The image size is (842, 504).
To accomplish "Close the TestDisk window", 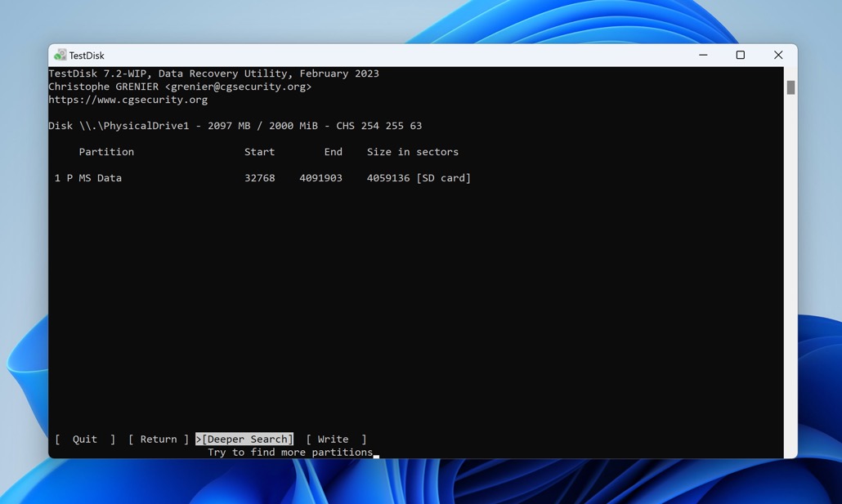I will (778, 55).
